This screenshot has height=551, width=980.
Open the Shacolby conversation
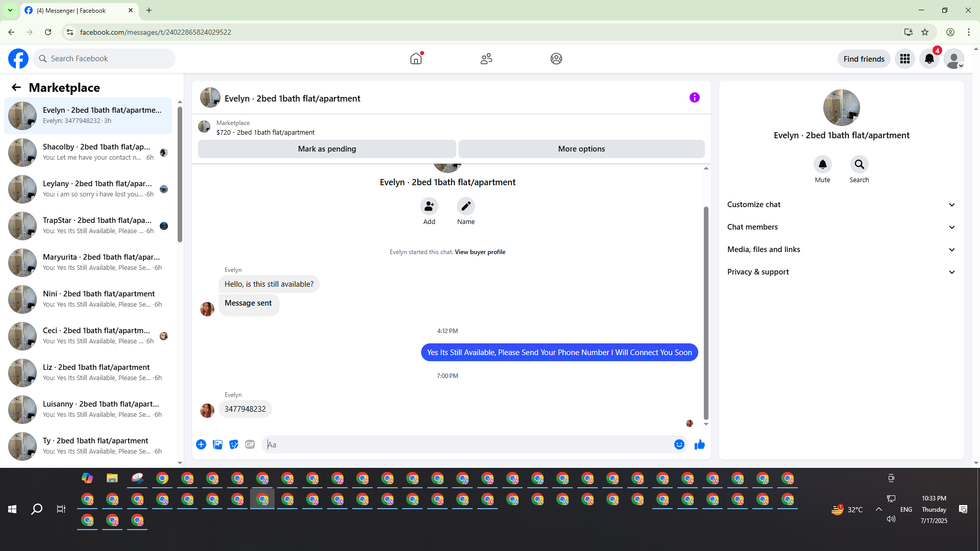tap(88, 152)
